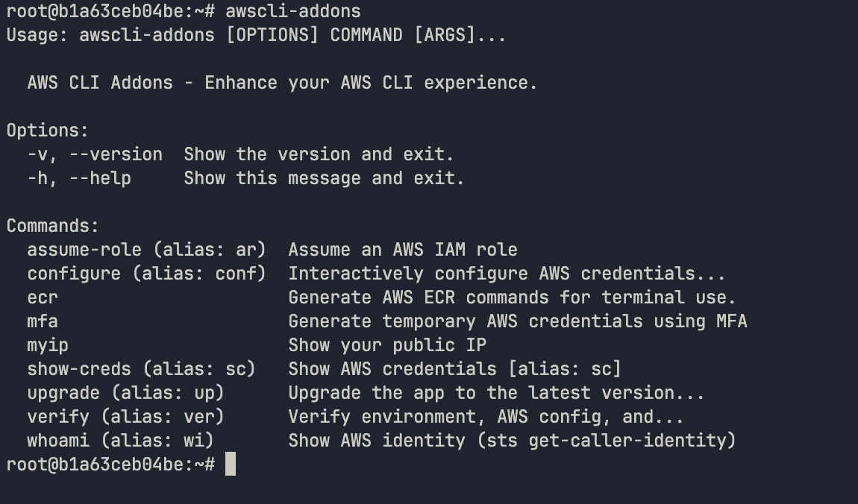This screenshot has height=504, width=858.
Task: Click the --version option flag
Action: tap(116, 154)
